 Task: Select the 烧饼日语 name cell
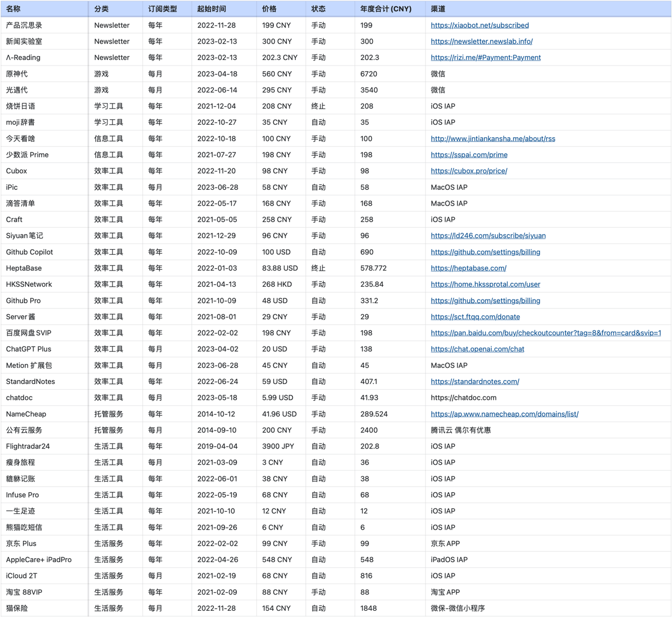point(44,106)
